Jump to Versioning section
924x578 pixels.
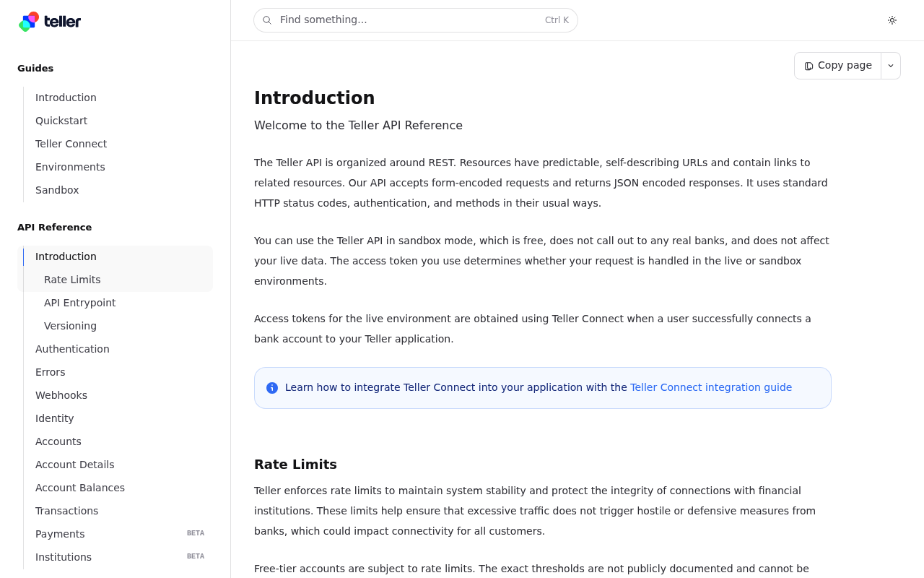(70, 326)
